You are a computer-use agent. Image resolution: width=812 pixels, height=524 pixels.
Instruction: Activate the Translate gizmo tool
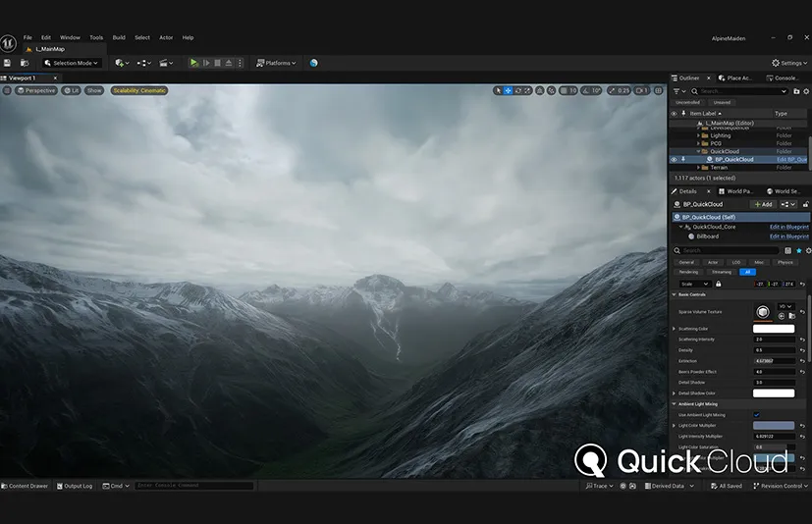(x=508, y=90)
